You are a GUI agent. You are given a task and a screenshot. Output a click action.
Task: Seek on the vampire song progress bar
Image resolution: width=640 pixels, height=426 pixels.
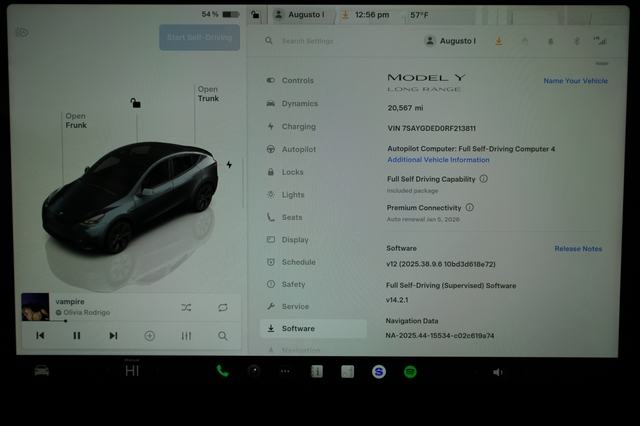pos(131,321)
